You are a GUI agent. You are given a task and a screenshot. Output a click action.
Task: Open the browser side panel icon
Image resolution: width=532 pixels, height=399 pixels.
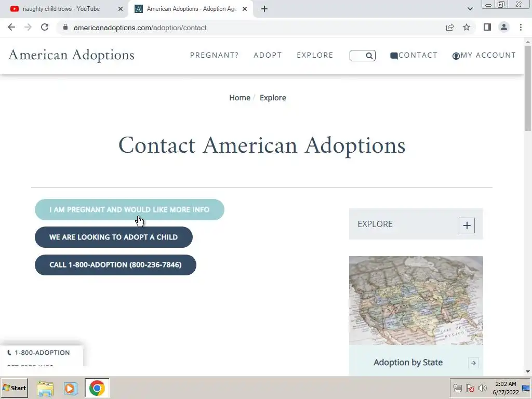click(x=487, y=28)
